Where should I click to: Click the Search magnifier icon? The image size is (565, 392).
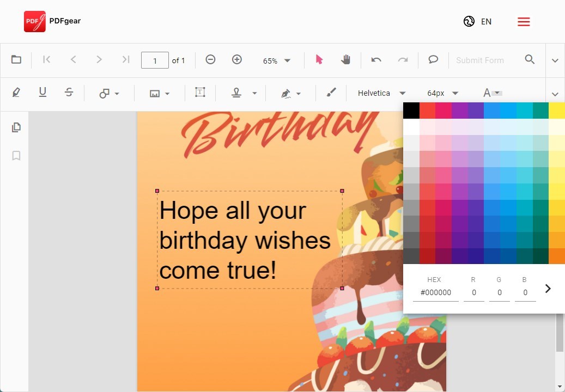coord(530,60)
